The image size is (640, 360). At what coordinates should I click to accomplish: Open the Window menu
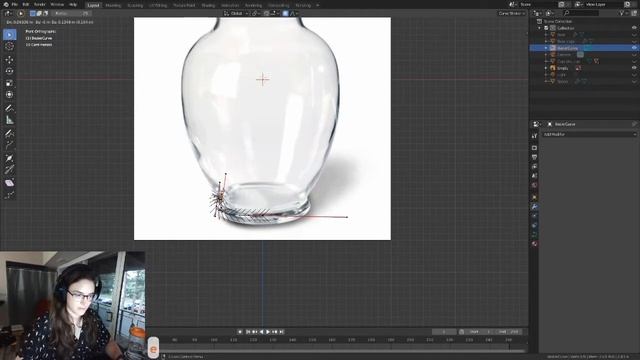click(x=57, y=4)
